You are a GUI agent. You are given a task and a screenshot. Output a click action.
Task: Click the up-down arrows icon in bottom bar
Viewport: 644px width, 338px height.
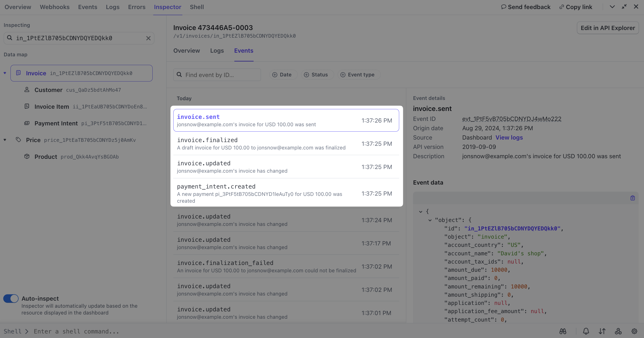click(x=602, y=331)
